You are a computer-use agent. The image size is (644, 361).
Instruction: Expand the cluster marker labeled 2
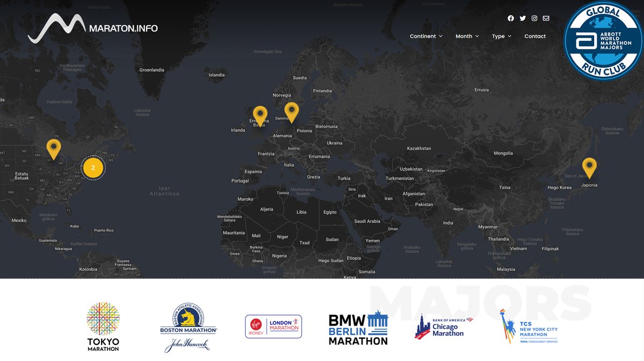pyautogui.click(x=93, y=168)
